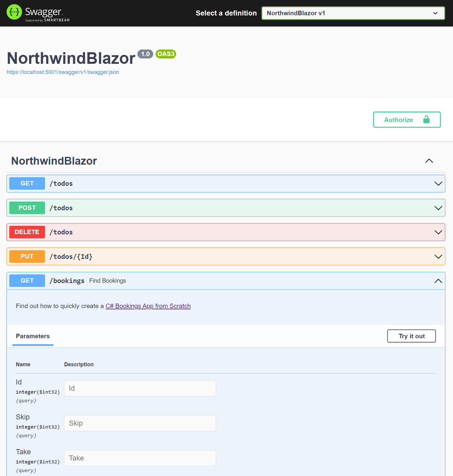Open the C# Bookings App from Scratch link
The width and height of the screenshot is (453, 476).
tap(148, 306)
